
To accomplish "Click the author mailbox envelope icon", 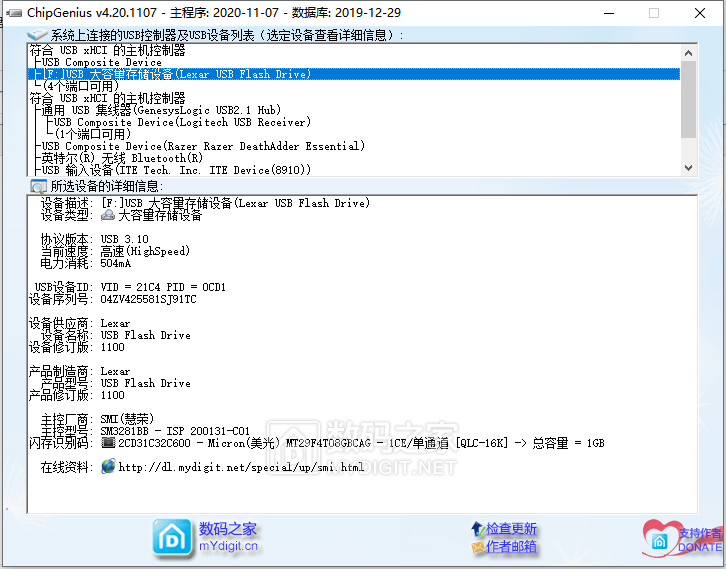I will (477, 547).
